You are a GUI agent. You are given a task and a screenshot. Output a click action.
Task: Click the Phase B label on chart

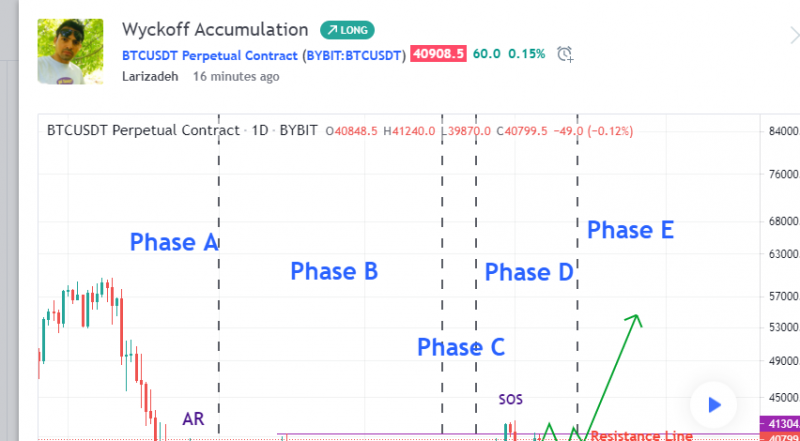click(x=334, y=270)
